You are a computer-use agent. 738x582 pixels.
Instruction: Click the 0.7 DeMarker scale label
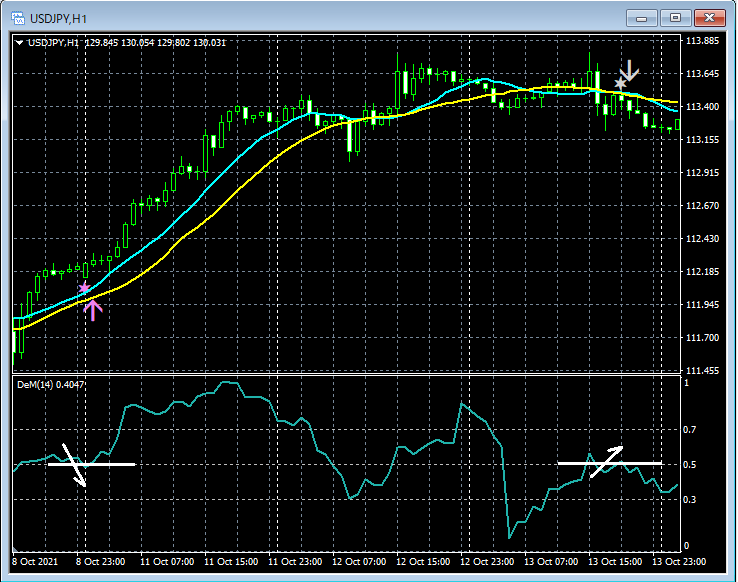tap(689, 430)
